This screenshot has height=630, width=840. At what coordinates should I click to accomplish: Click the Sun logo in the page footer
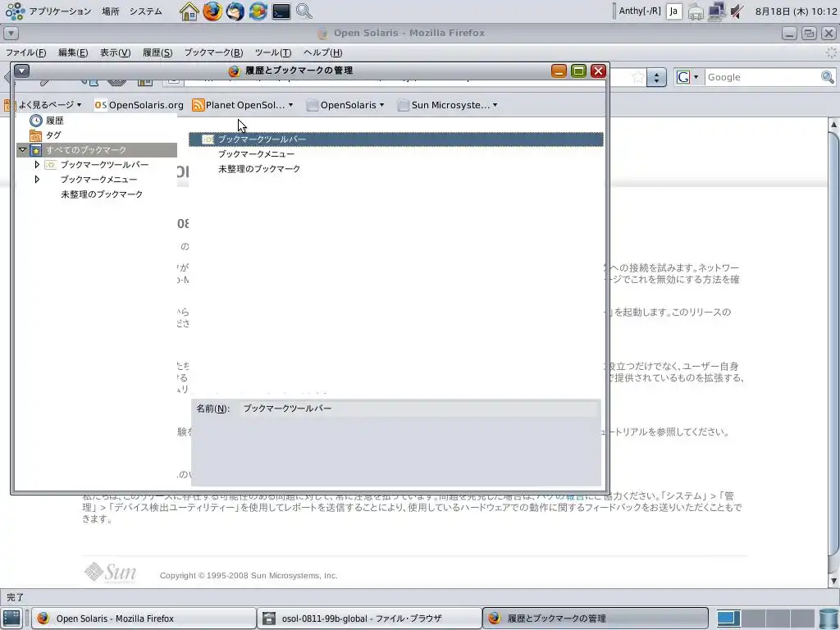click(111, 572)
